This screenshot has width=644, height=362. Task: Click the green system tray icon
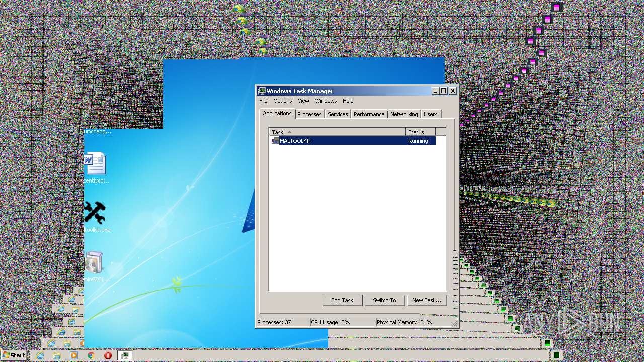coord(557,355)
